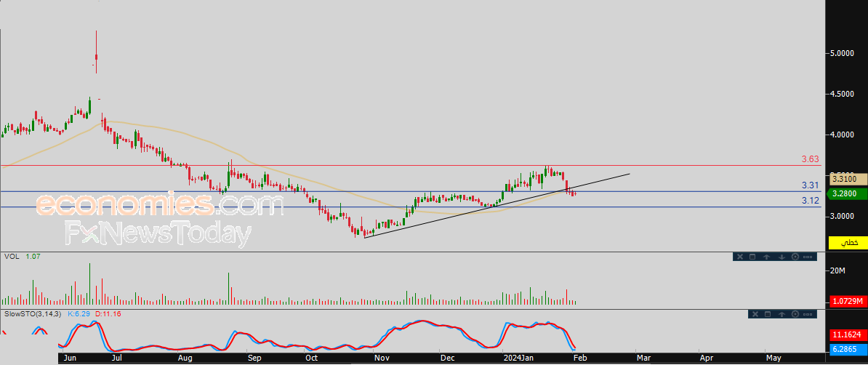Screen dimensions: 868x365
Task: Click the Dec label on time axis
Action: click(x=447, y=358)
